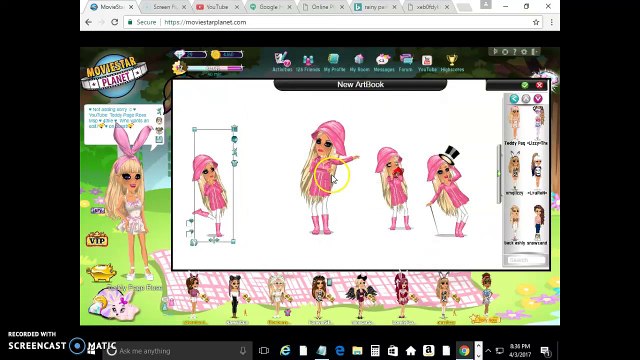Switch to the YouTube browser tab
The width and height of the screenshot is (640, 360).
(217, 7)
